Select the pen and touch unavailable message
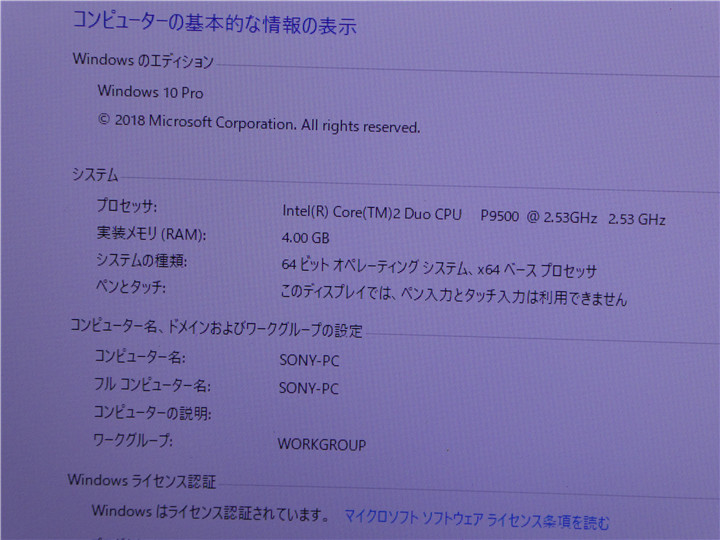 click(x=454, y=294)
